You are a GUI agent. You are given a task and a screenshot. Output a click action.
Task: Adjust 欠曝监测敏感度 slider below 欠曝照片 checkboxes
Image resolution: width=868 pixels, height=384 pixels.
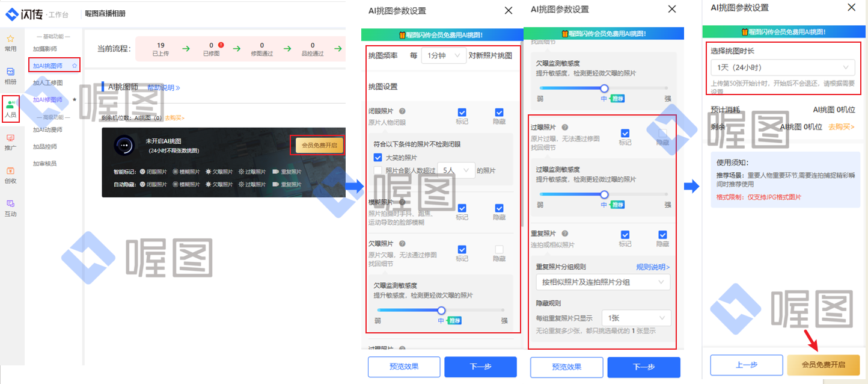(x=441, y=311)
